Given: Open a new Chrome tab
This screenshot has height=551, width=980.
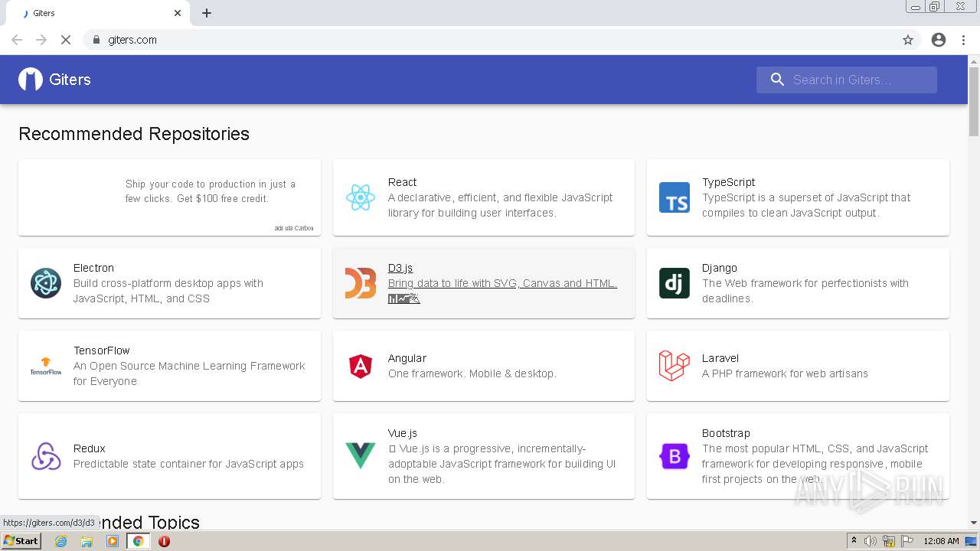Looking at the screenshot, I should tap(207, 13).
